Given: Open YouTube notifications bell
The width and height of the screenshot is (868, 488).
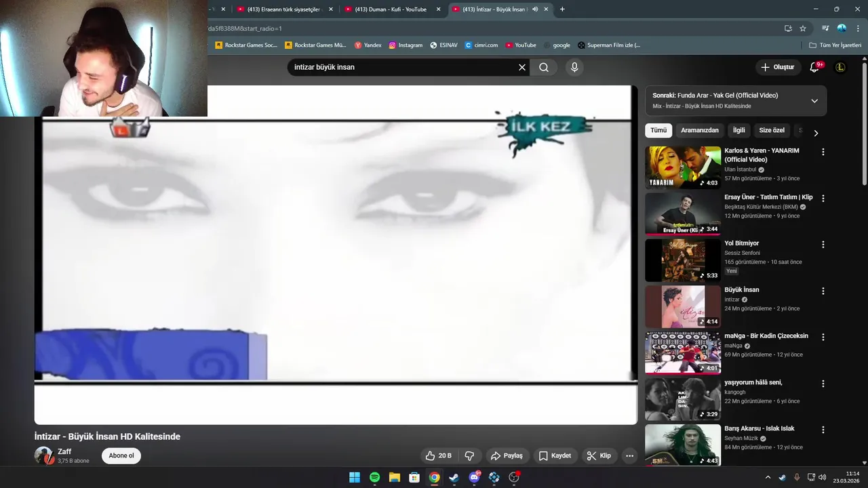Looking at the screenshot, I should tap(814, 67).
